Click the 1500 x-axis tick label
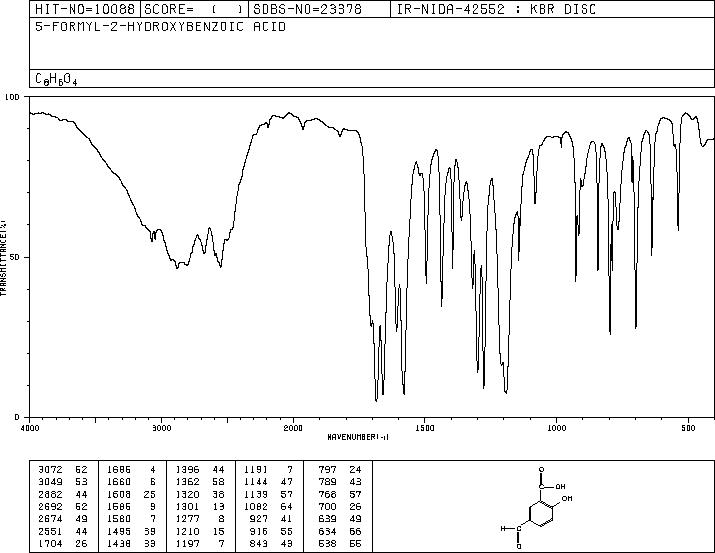 click(x=425, y=428)
